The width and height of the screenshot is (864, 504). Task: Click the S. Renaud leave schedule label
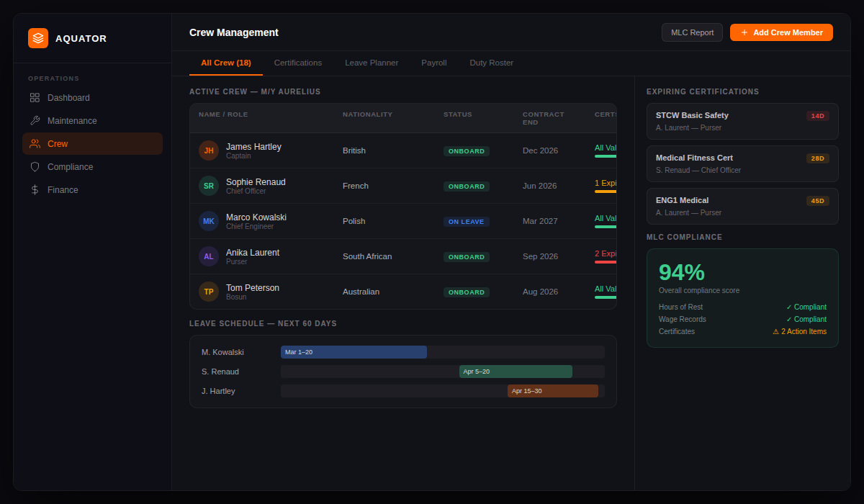220,372
